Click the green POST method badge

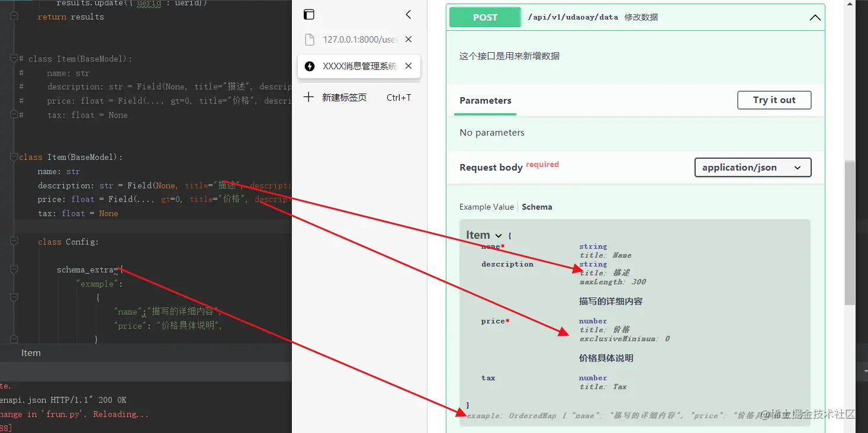click(x=485, y=17)
